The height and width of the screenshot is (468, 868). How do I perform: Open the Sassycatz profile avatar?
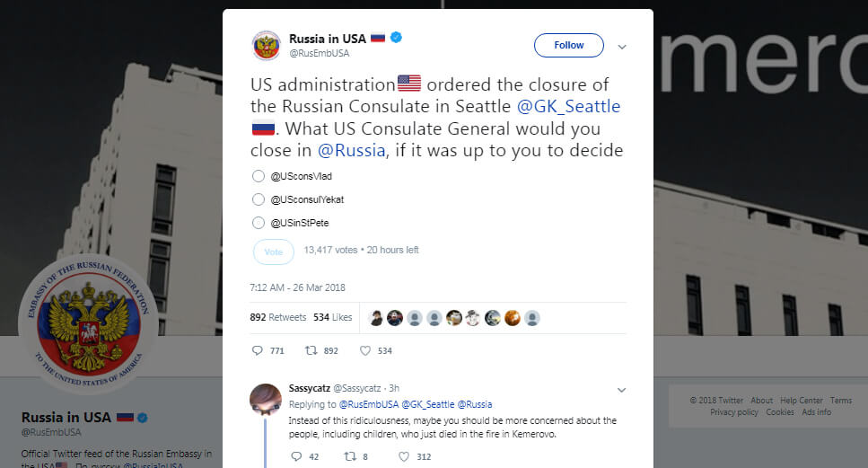[266, 399]
